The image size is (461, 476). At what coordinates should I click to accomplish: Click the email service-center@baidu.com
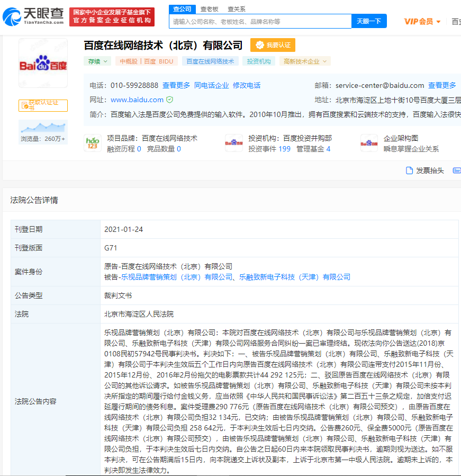[x=380, y=86]
